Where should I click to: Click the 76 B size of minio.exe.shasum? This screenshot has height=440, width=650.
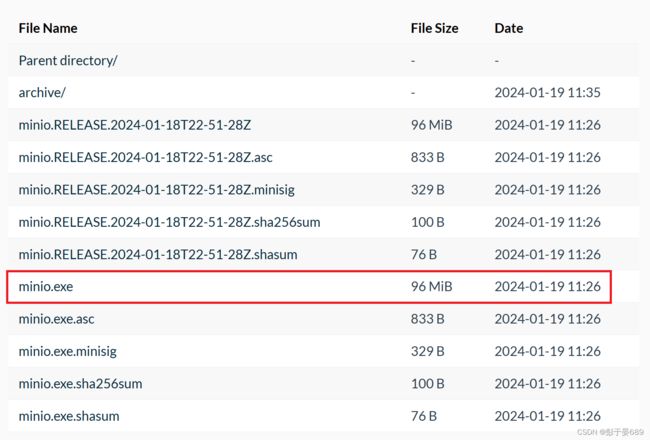[424, 416]
